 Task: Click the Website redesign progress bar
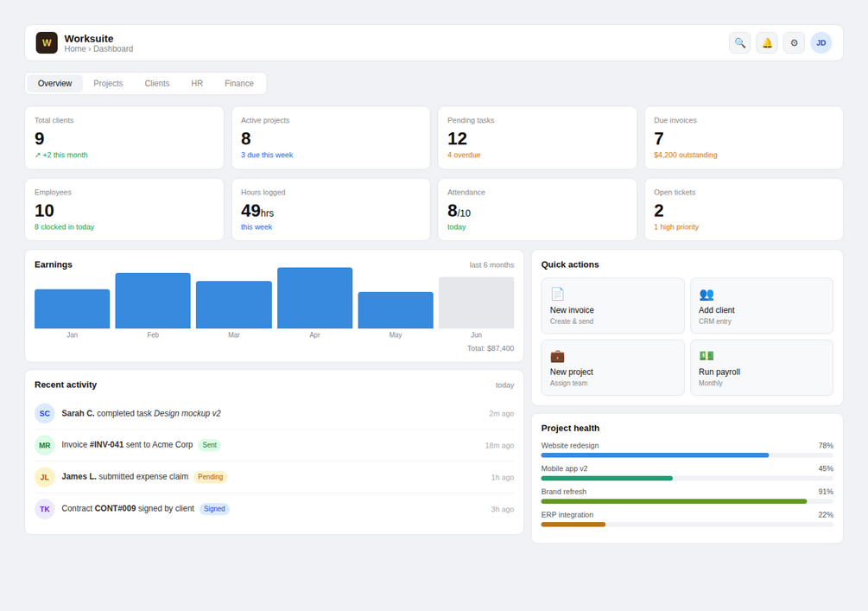click(x=687, y=455)
